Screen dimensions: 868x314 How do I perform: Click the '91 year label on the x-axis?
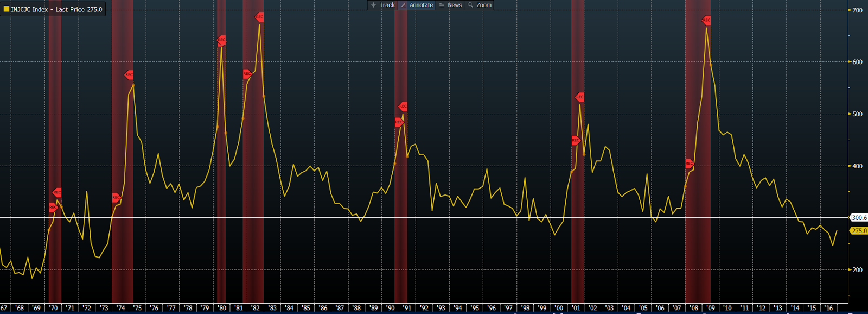coord(407,308)
